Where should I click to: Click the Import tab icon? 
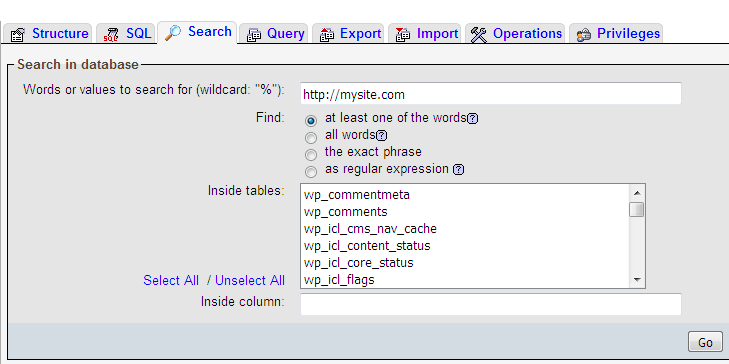click(403, 35)
